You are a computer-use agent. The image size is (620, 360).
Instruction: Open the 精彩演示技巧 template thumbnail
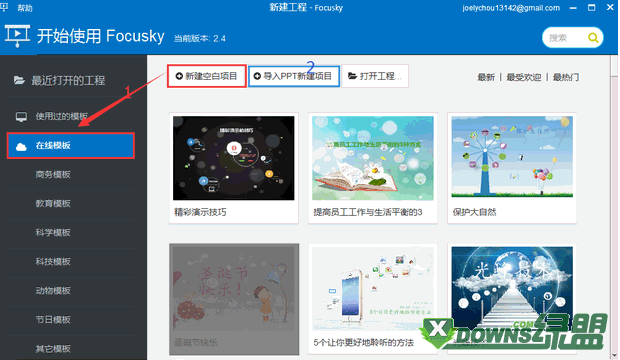pyautogui.click(x=234, y=158)
